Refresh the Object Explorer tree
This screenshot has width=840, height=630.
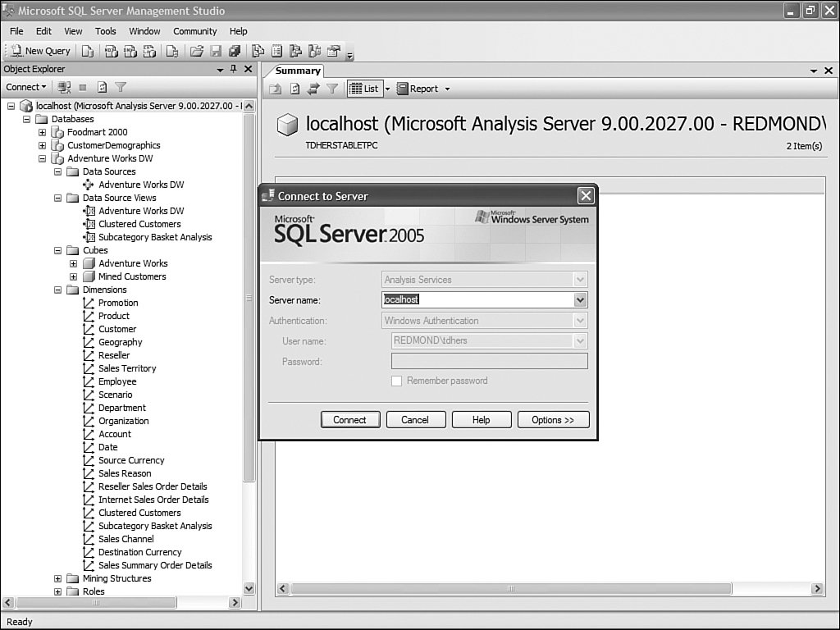(x=102, y=87)
